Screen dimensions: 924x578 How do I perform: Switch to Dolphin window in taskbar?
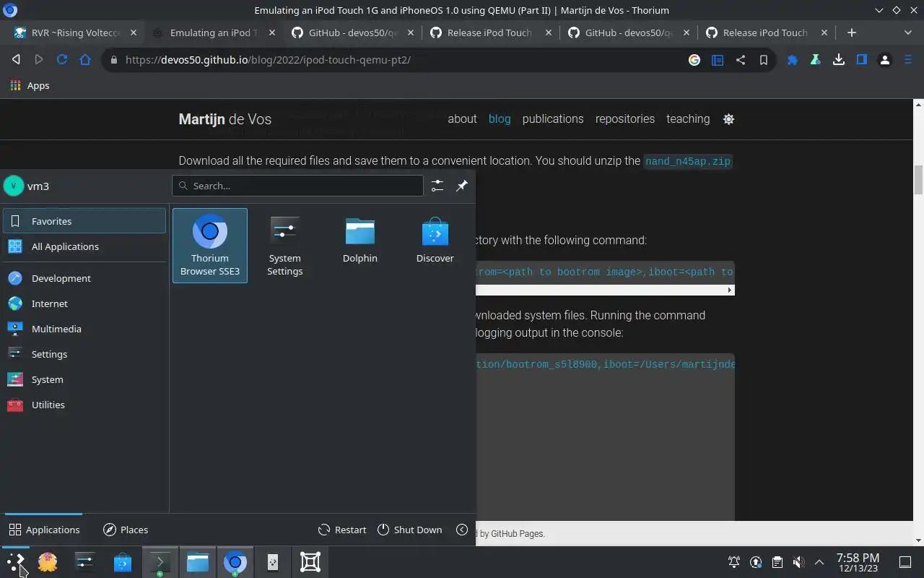coord(198,562)
